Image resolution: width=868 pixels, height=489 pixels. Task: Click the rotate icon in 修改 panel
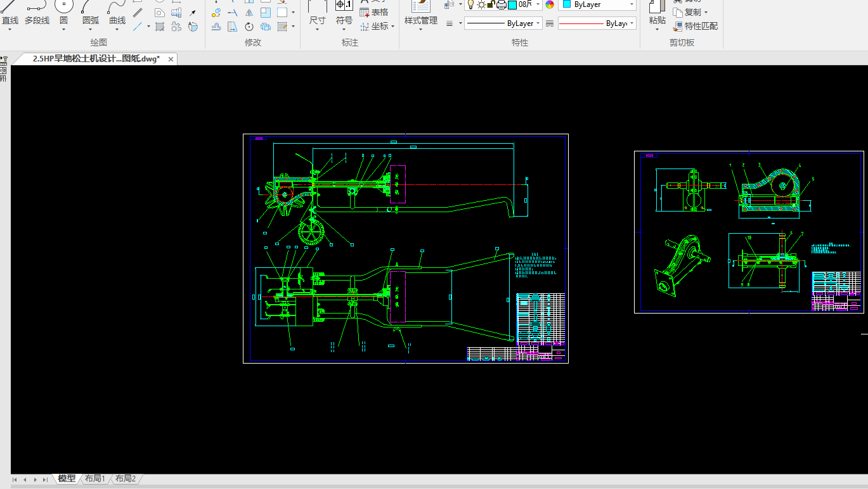point(249,27)
